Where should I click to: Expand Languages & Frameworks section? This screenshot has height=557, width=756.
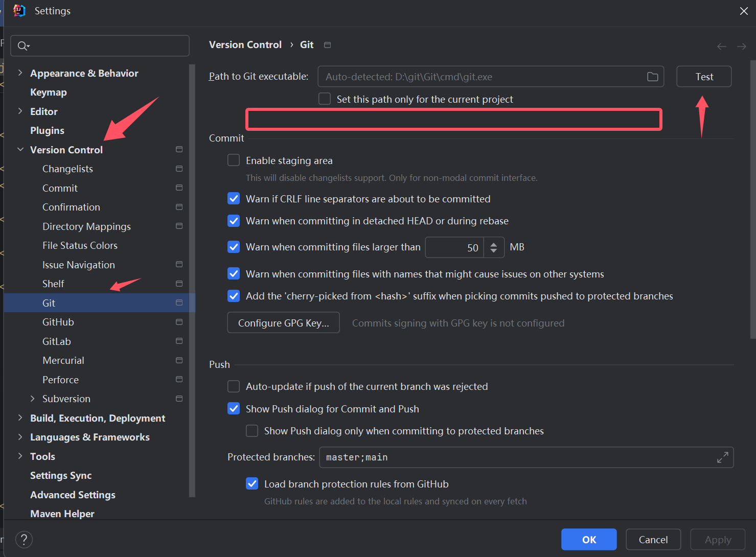20,437
